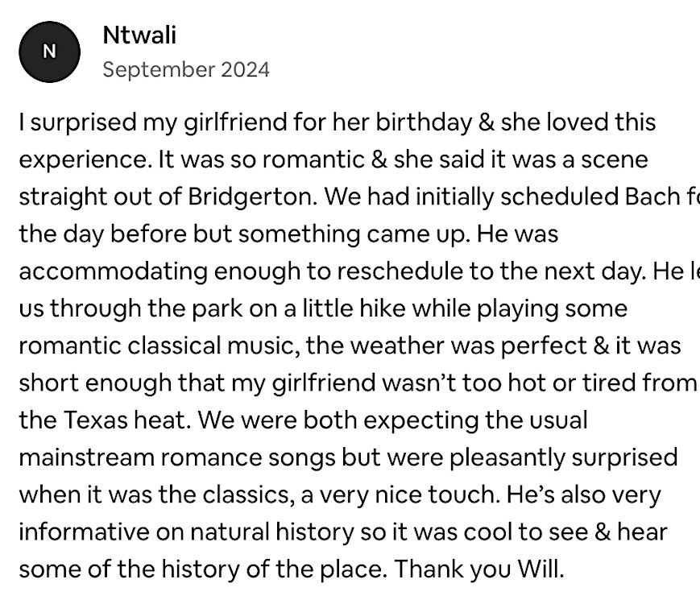This screenshot has width=700, height=596.
Task: Click the word "accommodating" in the review
Action: (112, 271)
